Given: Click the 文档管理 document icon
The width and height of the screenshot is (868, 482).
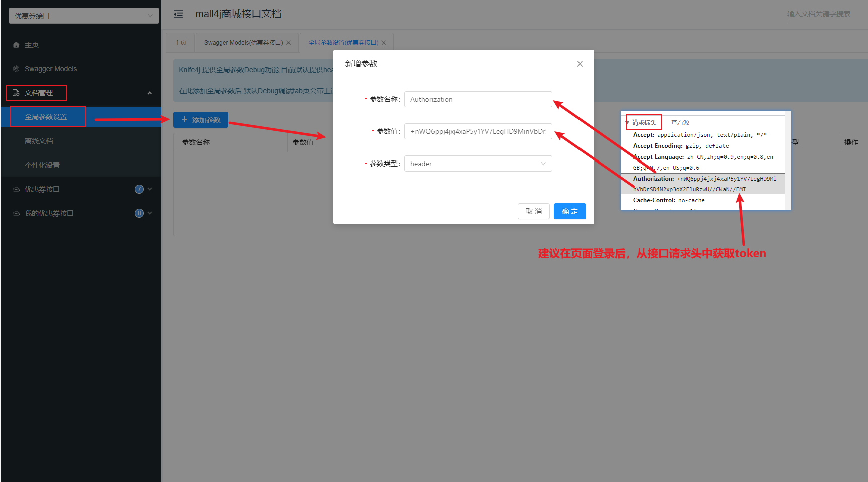Looking at the screenshot, I should click(x=16, y=93).
